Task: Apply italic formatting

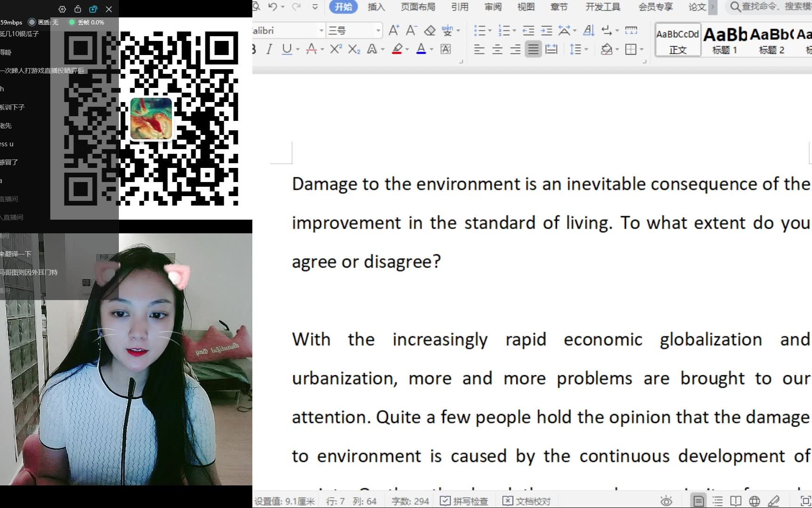Action: tap(269, 49)
